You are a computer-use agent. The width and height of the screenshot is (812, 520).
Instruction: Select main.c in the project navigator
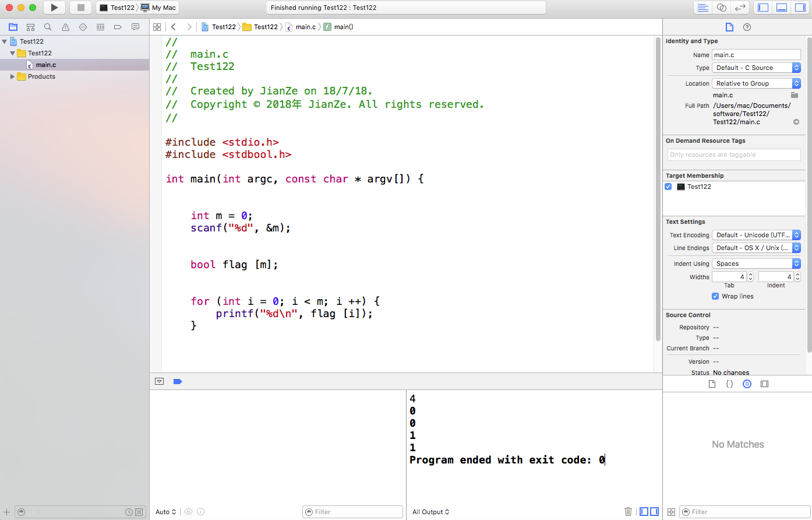point(46,65)
